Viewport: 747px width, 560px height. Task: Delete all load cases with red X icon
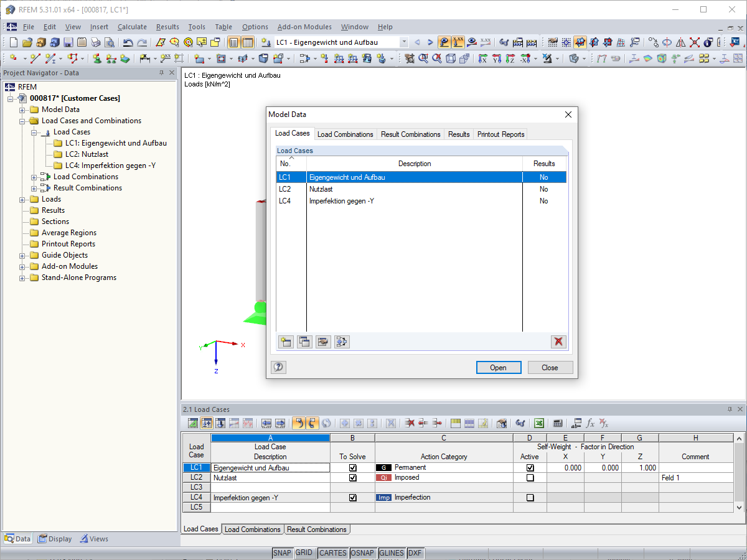click(x=558, y=342)
